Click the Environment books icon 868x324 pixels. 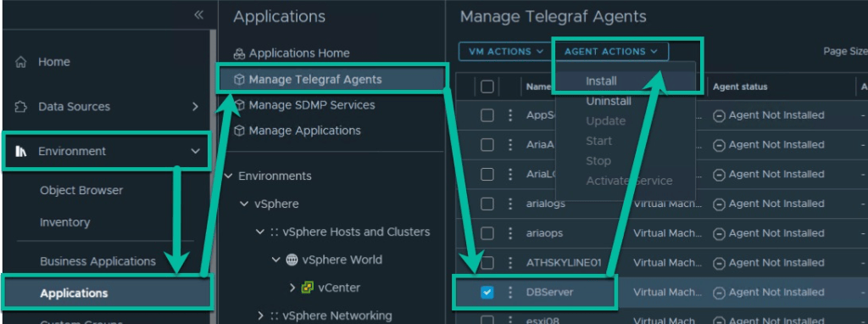(20, 151)
